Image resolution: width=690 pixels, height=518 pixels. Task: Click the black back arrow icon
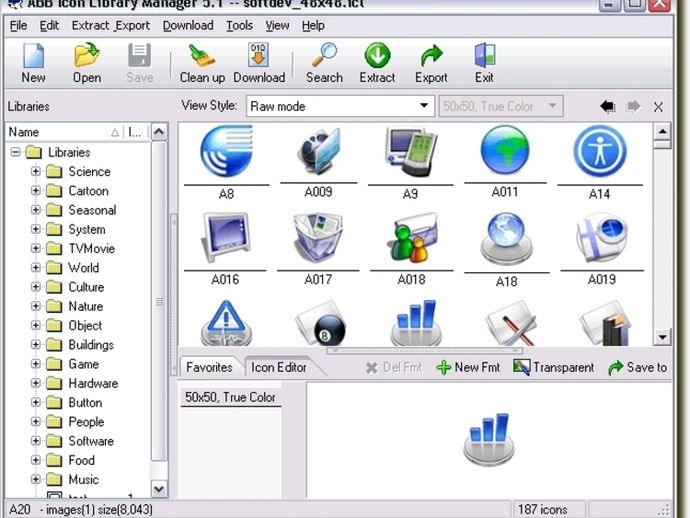click(608, 107)
